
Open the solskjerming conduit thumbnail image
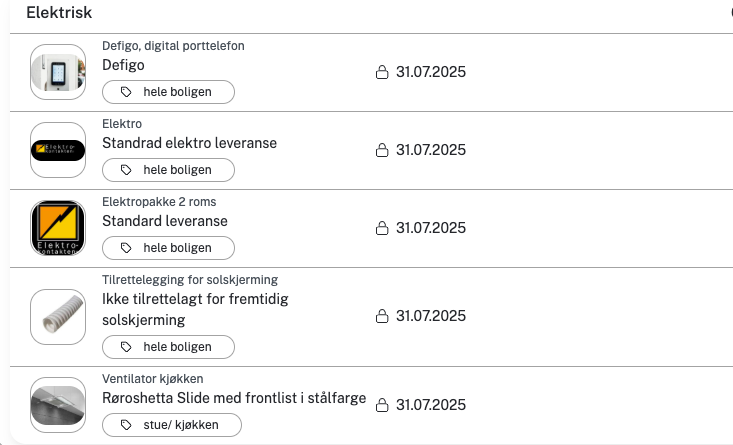(x=58, y=316)
